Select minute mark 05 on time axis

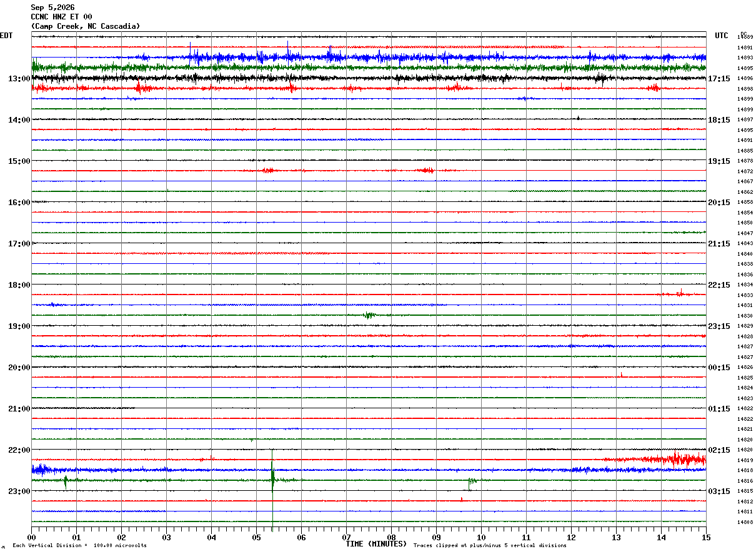[256, 537]
